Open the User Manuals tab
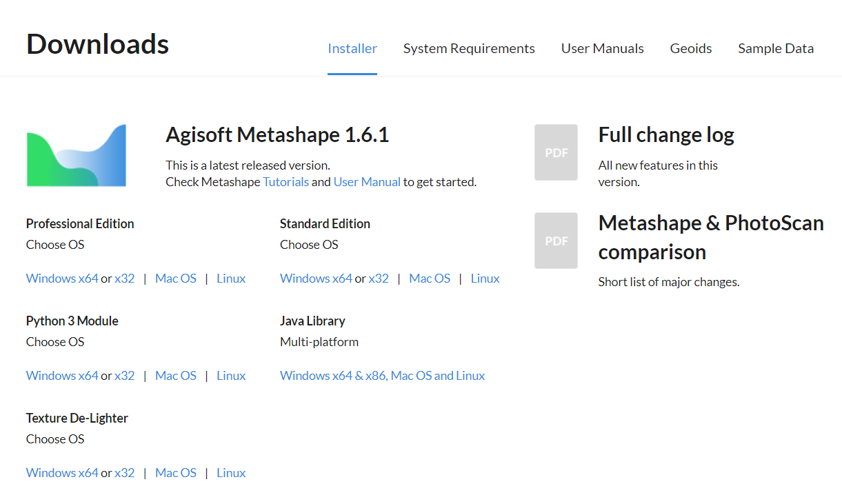The width and height of the screenshot is (842, 504). pos(602,48)
